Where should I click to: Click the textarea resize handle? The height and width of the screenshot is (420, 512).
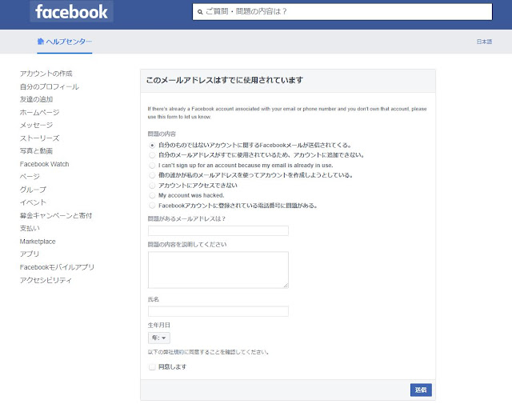(x=286, y=286)
